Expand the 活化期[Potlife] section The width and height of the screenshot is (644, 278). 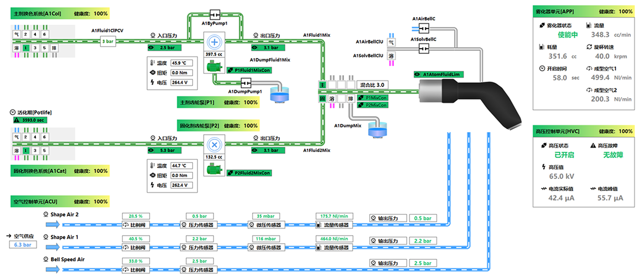13,112
